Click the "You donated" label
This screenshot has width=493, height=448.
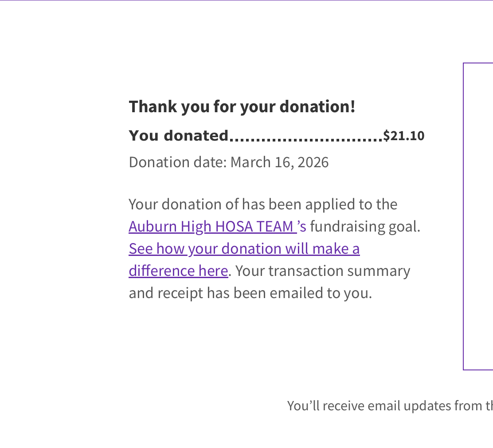[x=178, y=136]
